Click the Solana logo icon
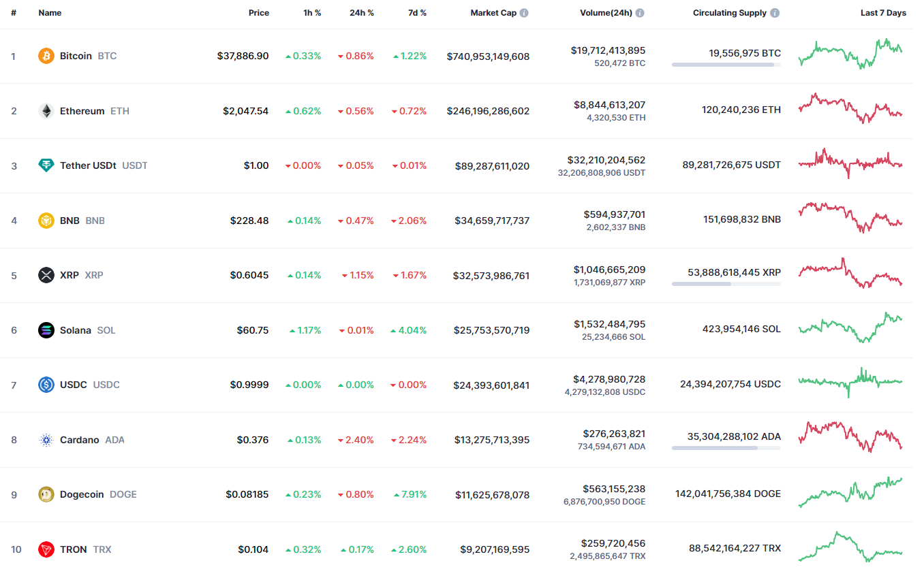This screenshot has height=576, width=924. 46,330
